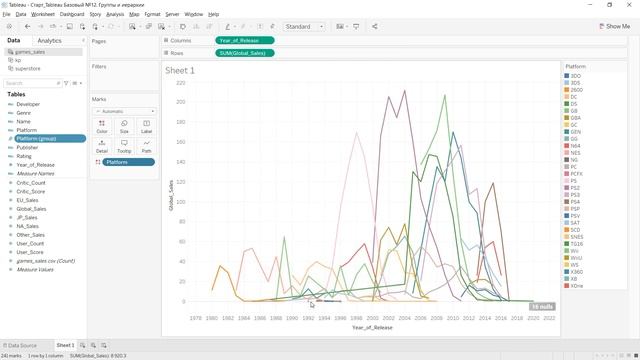Screen dimensions: 640x360
Task: Click the Share workbook icon
Action: pyautogui.click(x=375, y=27)
